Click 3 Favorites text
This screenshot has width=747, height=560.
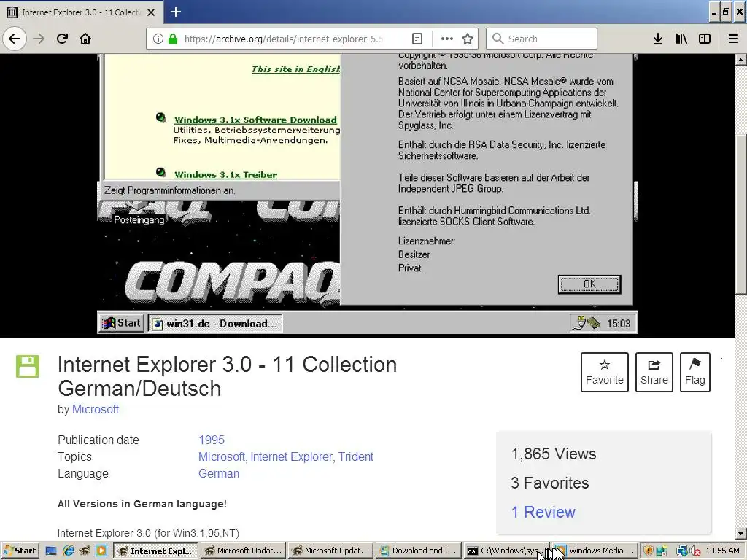pyautogui.click(x=550, y=483)
